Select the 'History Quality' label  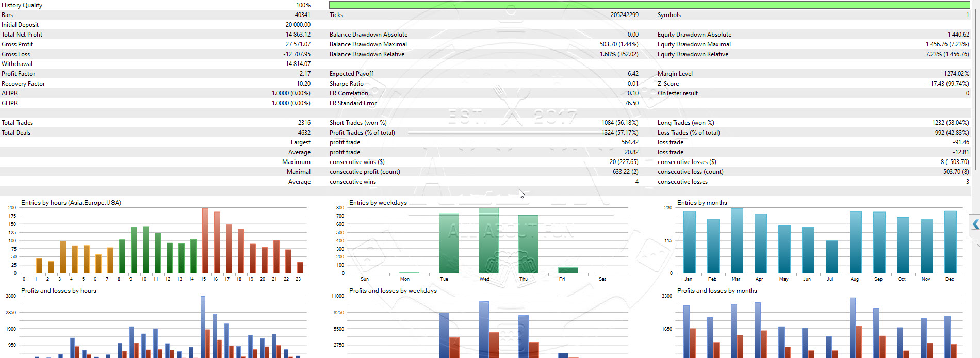tap(22, 5)
